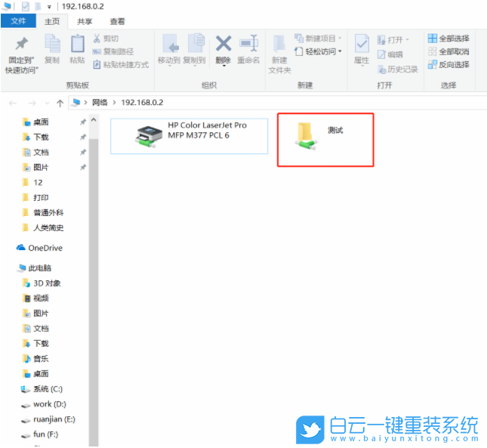Click 网络 in the address breadcrumb
487x448 pixels.
pyautogui.click(x=100, y=102)
